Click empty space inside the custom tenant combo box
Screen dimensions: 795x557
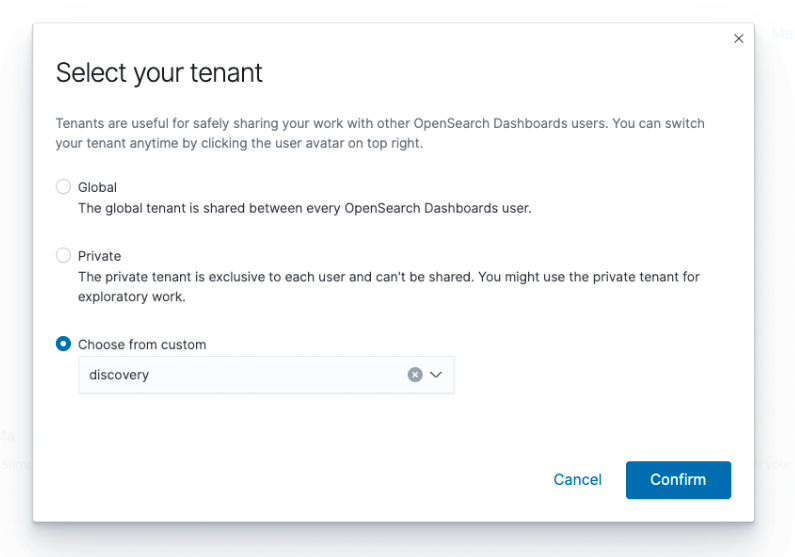pos(280,375)
